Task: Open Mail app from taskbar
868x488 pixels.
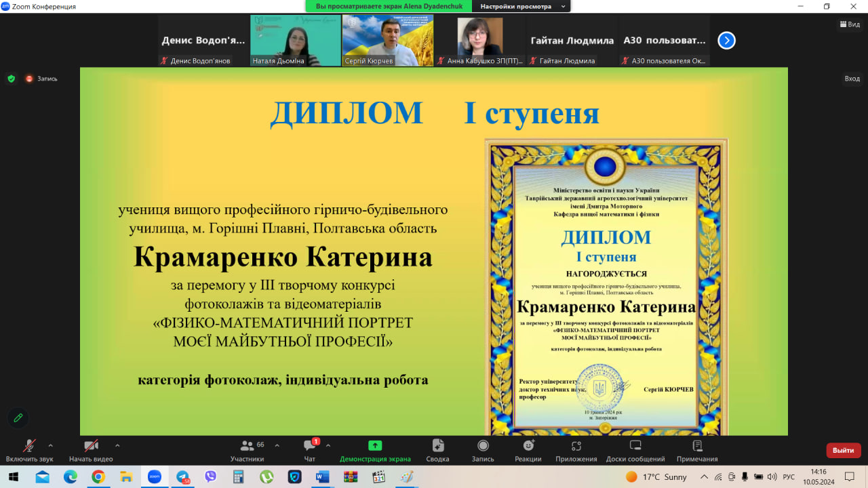Action: tap(42, 477)
